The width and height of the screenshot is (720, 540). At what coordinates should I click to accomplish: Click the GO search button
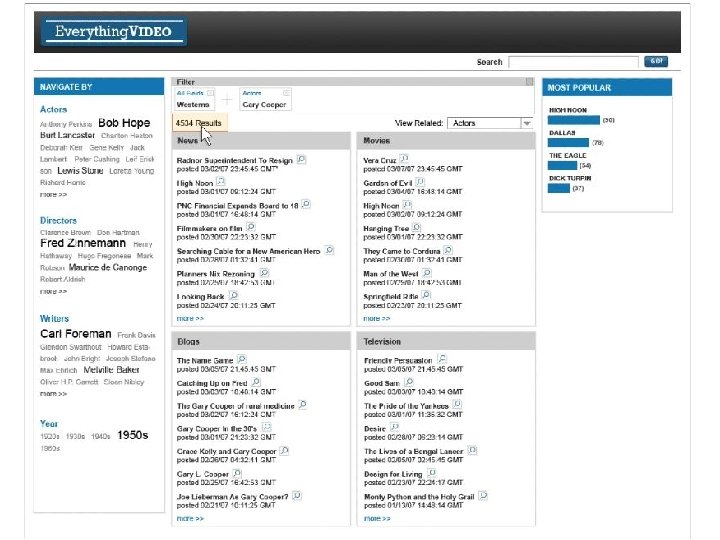point(656,61)
